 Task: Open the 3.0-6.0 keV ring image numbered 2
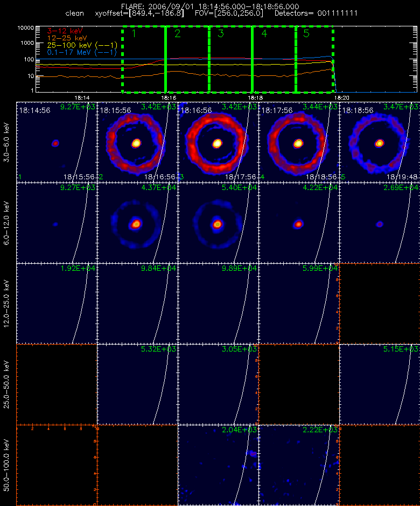137,142
